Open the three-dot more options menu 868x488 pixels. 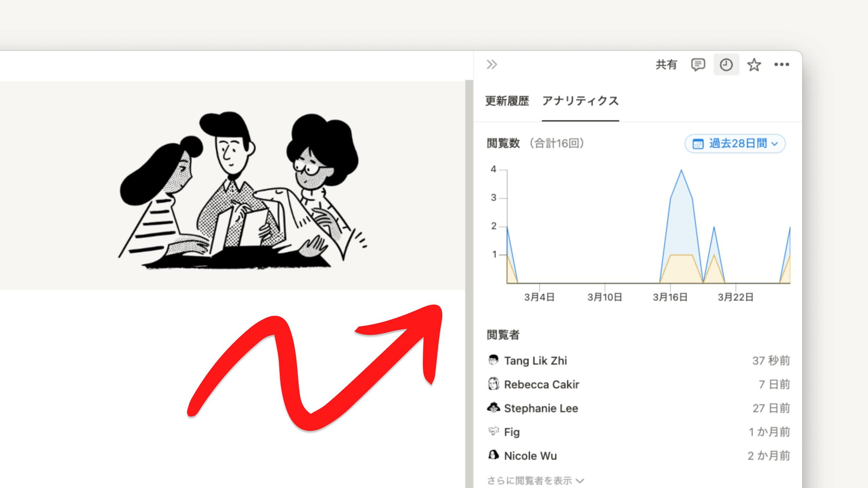pos(782,65)
